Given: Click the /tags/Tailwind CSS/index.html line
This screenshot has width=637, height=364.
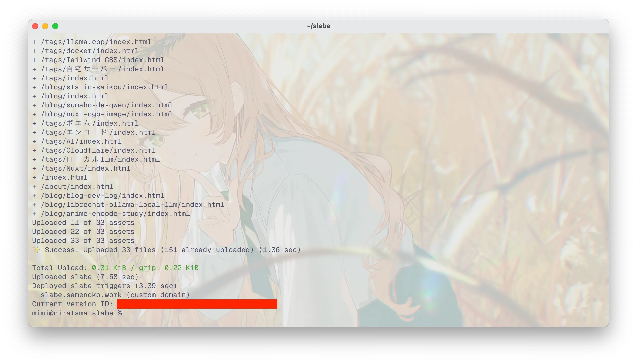Looking at the screenshot, I should tap(98, 60).
